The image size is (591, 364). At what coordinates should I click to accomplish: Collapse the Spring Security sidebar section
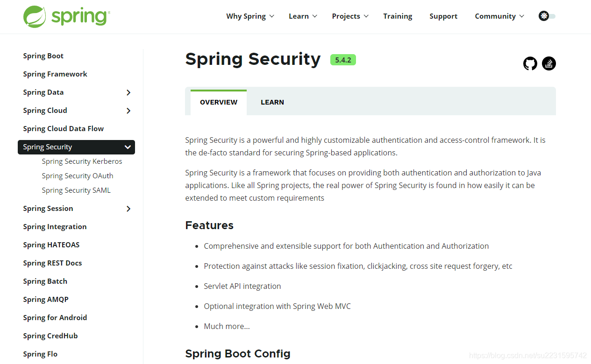point(128,147)
